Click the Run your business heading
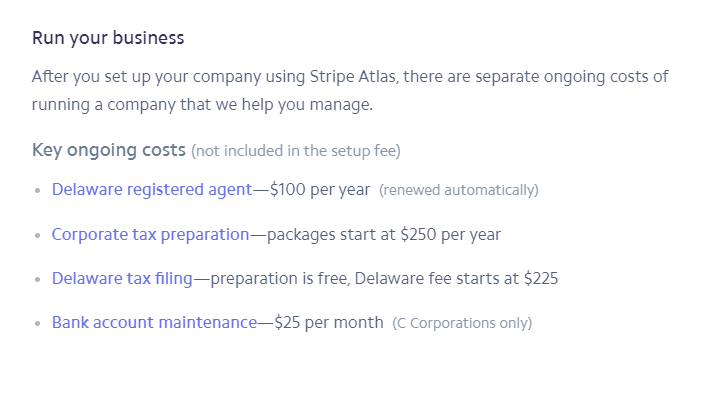 tap(108, 38)
